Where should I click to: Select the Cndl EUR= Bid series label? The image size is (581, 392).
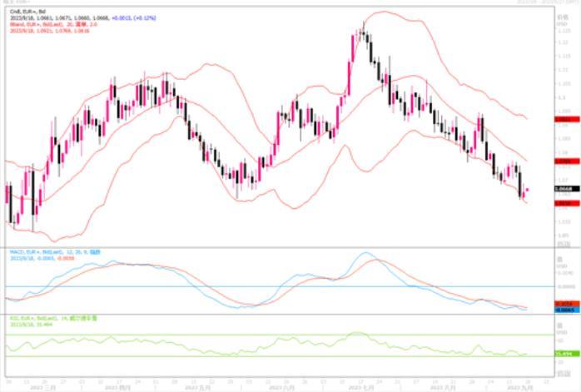pos(22,12)
